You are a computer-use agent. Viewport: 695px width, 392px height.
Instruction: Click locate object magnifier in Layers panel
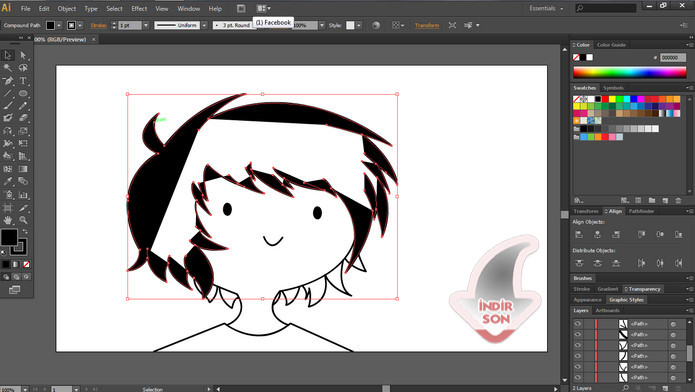[x=625, y=388]
